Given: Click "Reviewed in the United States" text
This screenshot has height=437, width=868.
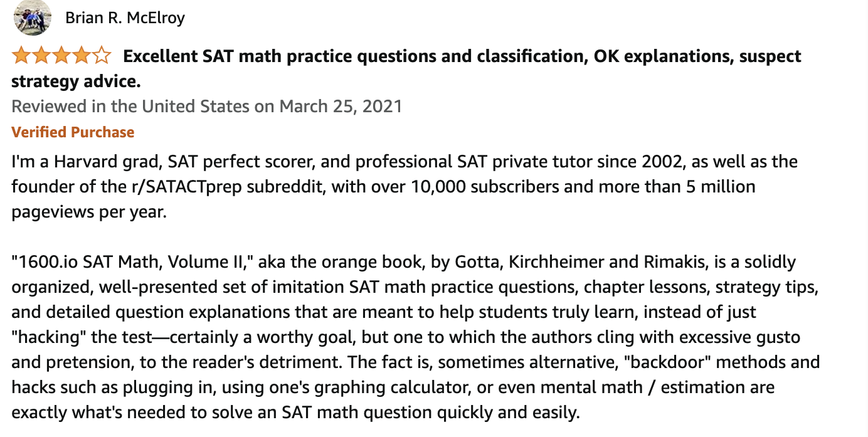Looking at the screenshot, I should (130, 106).
